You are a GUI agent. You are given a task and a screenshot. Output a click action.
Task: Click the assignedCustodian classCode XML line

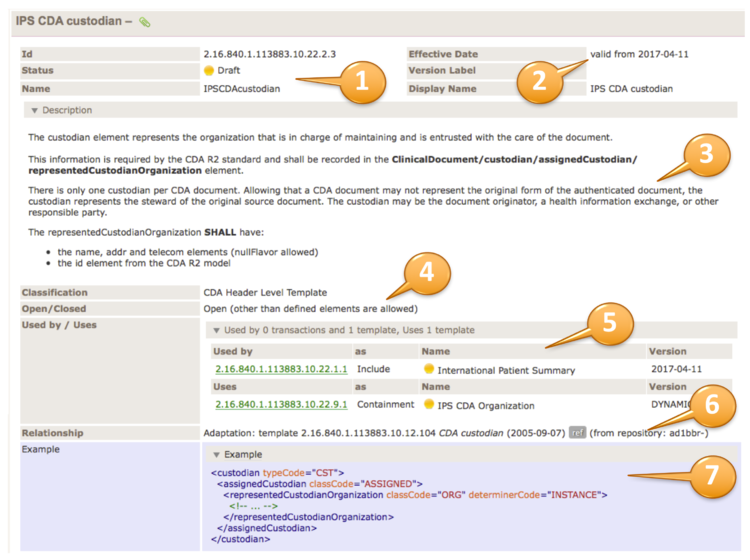point(320,484)
